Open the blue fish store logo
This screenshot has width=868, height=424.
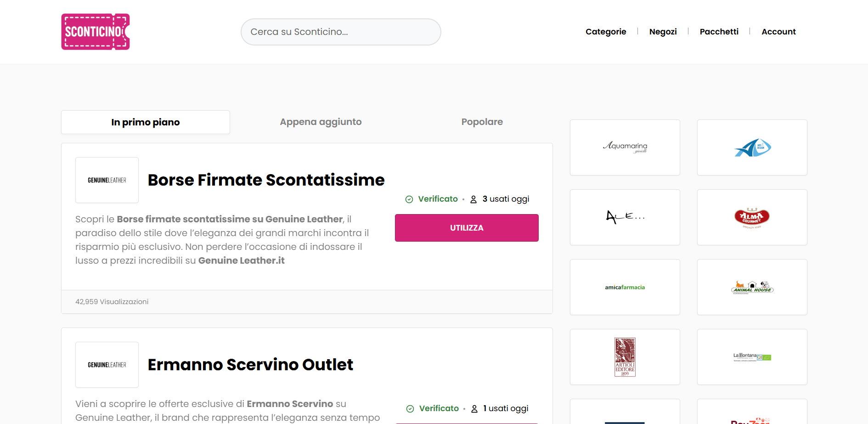(752, 147)
